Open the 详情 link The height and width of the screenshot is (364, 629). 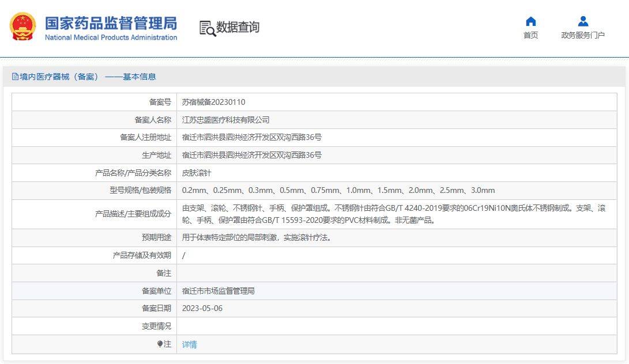click(x=189, y=344)
